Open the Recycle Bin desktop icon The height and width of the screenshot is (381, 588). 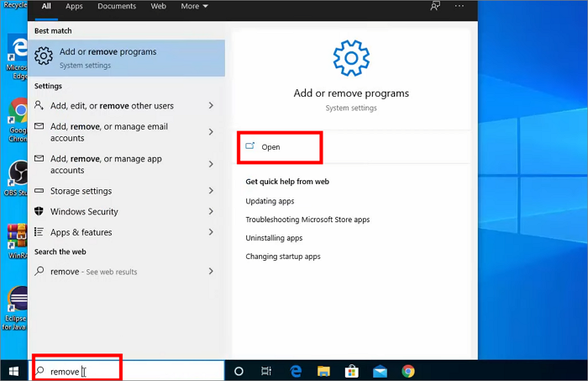pos(14,5)
